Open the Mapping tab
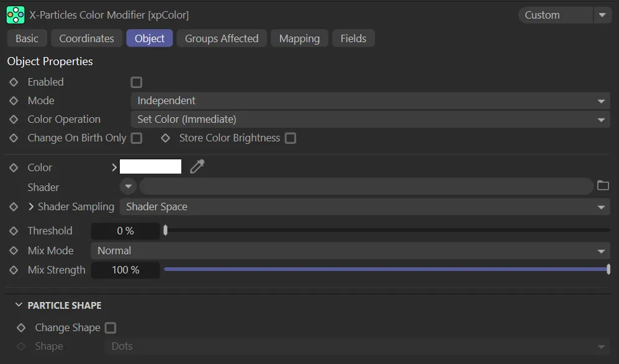 [299, 38]
